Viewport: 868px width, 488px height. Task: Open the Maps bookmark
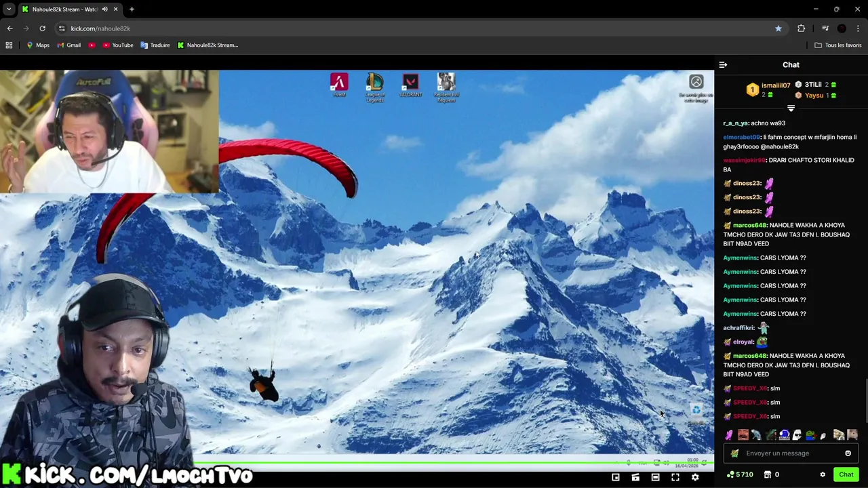tap(37, 45)
